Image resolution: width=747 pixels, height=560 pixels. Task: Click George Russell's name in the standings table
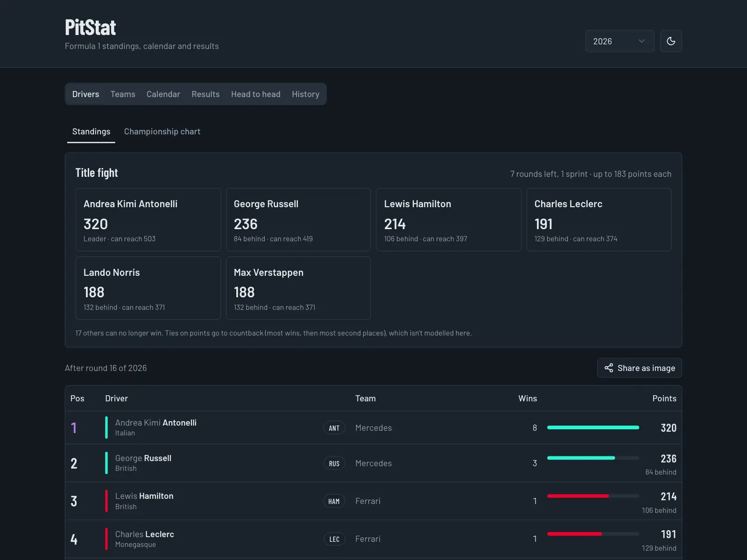point(143,458)
